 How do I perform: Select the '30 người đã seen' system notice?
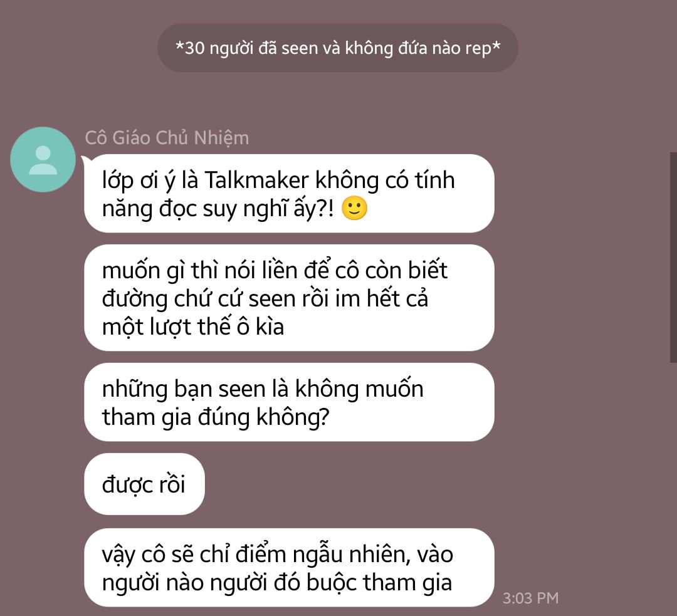click(x=338, y=48)
